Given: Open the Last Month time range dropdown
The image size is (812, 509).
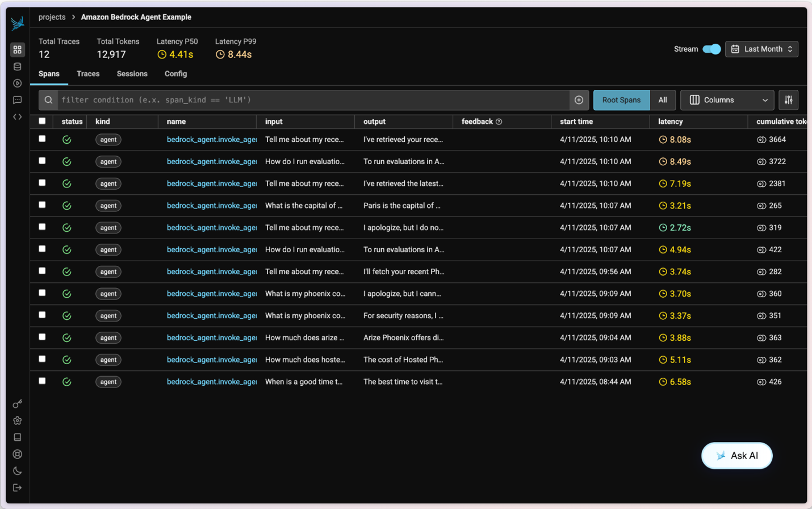Looking at the screenshot, I should click(x=761, y=49).
